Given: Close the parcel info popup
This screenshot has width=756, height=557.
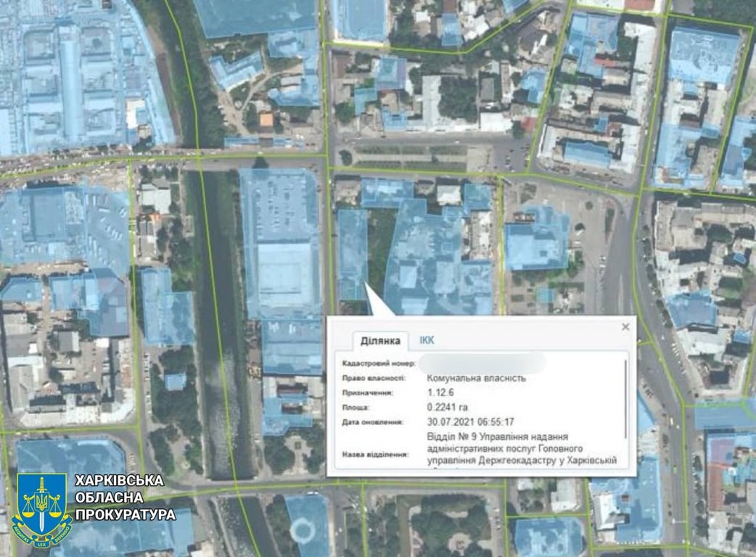Looking at the screenshot, I should [x=625, y=327].
